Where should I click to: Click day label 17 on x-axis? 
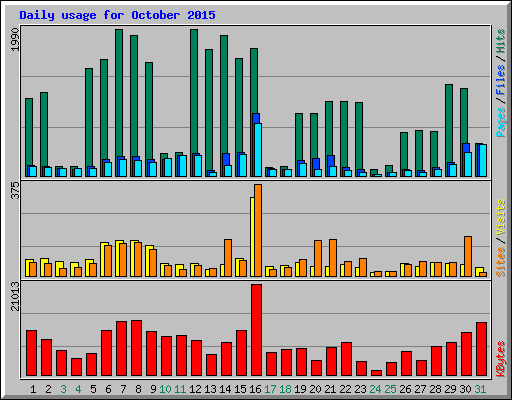[270, 389]
